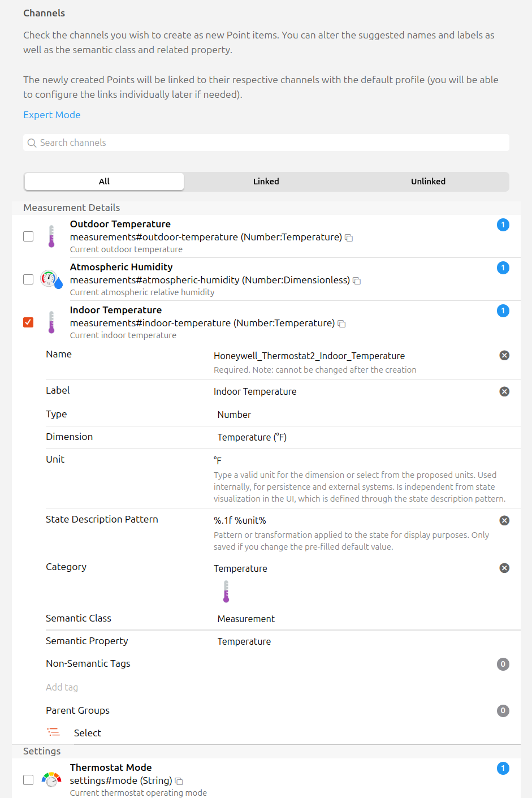Copy the outdoor-temperature channel ID
This screenshot has width=532, height=798.
tap(349, 238)
